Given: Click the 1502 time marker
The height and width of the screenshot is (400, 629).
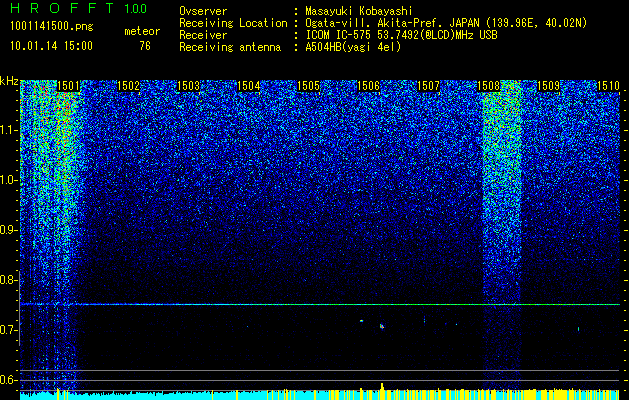Looking at the screenshot, I should point(128,86).
